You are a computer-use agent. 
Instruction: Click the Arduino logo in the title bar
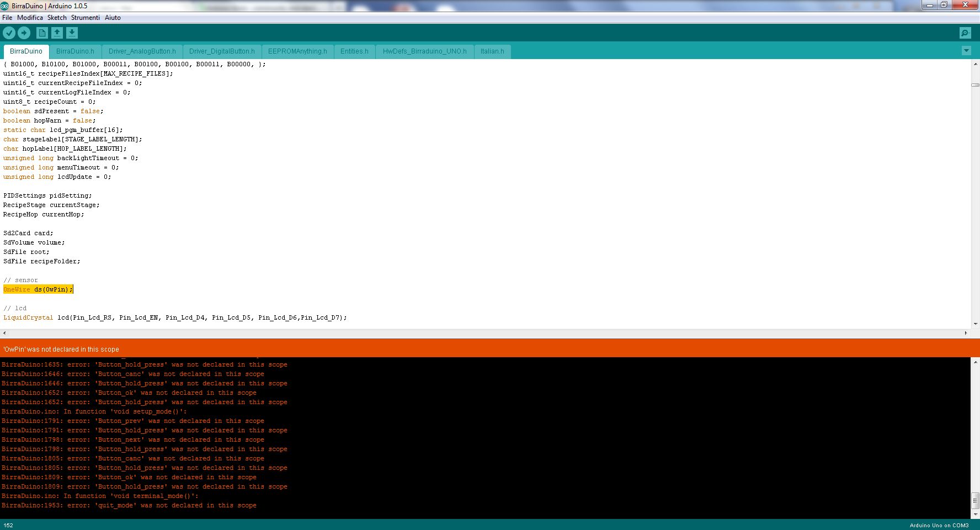tap(5, 6)
